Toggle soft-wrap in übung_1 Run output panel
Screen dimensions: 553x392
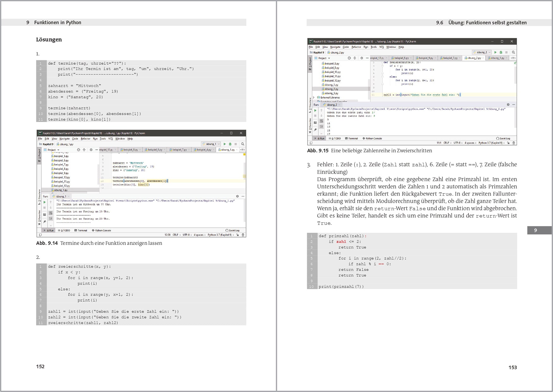coord(51,213)
